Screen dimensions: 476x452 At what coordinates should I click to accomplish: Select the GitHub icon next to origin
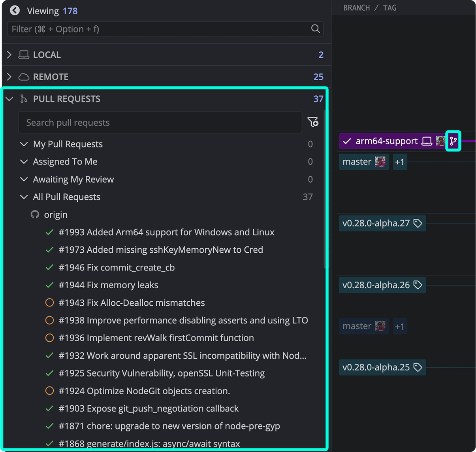click(35, 214)
